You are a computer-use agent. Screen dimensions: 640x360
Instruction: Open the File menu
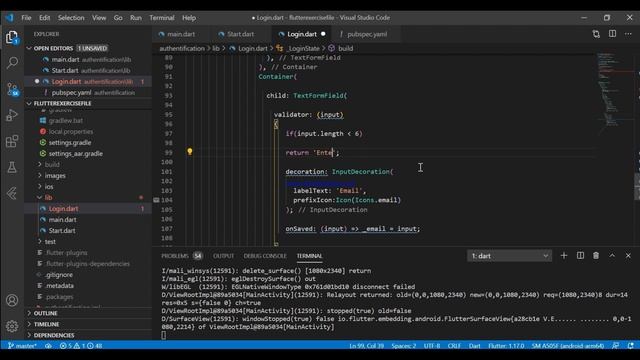click(x=26, y=18)
